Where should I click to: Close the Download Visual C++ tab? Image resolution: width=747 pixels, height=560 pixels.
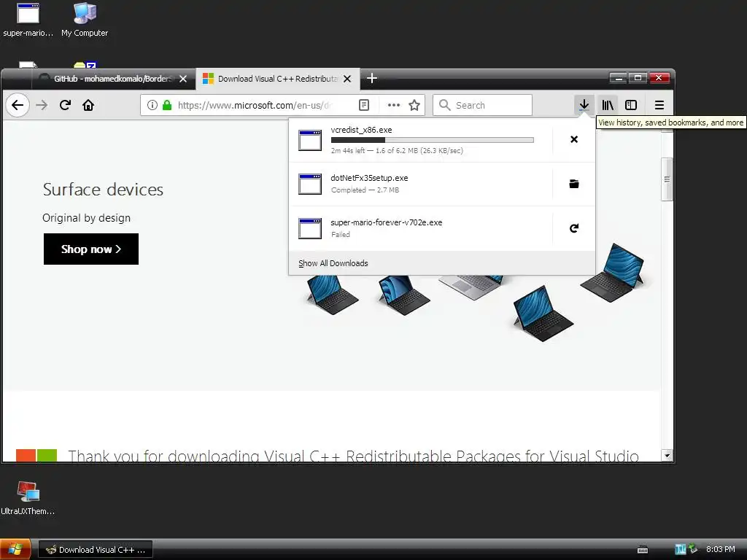pyautogui.click(x=348, y=79)
